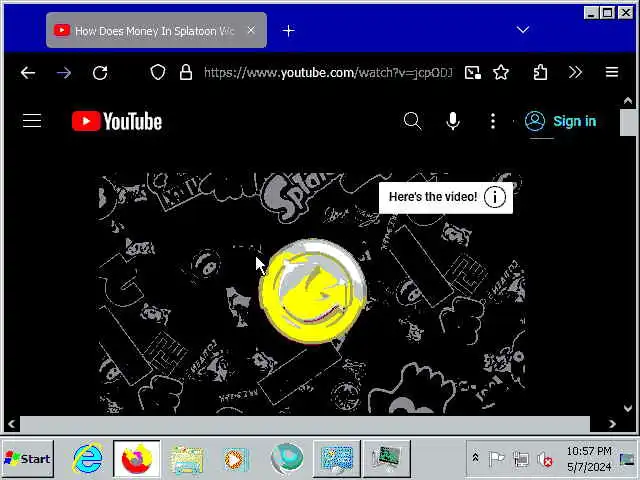Image resolution: width=640 pixels, height=480 pixels.
Task: Click the YouTube URL address field
Action: 328,73
